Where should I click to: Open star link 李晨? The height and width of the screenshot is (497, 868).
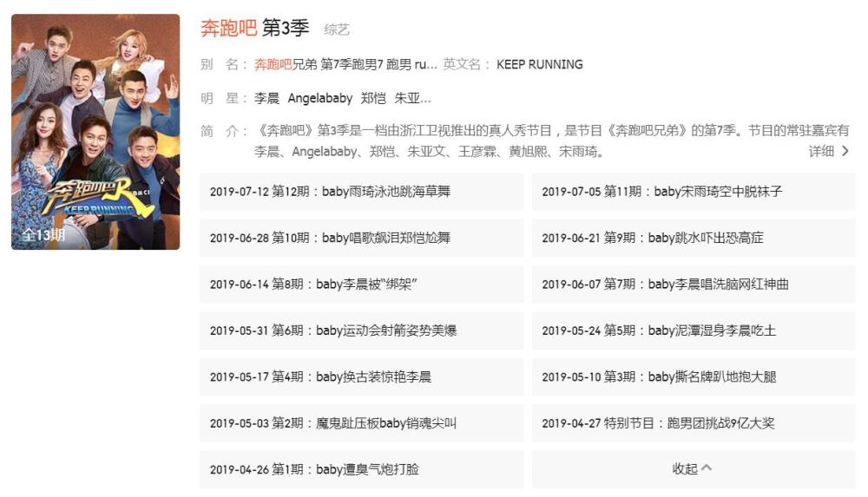[x=266, y=99]
